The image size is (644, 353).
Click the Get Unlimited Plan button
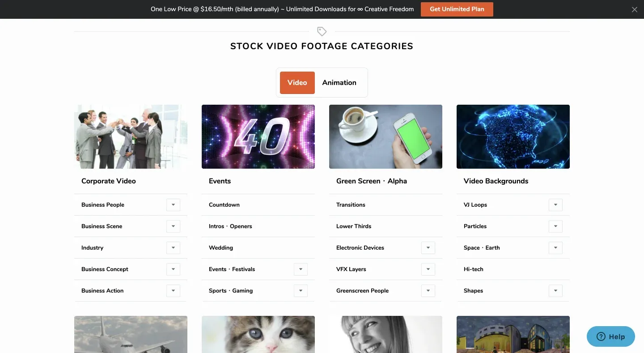point(457,9)
